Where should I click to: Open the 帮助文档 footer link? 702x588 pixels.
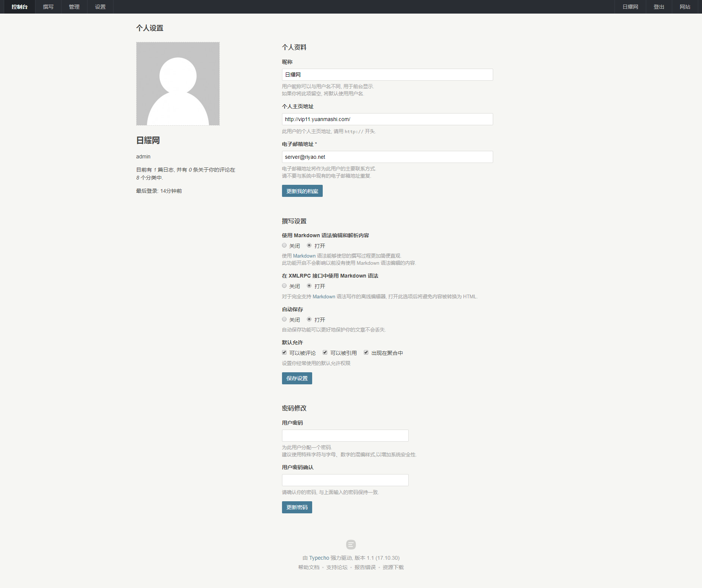[x=309, y=567]
